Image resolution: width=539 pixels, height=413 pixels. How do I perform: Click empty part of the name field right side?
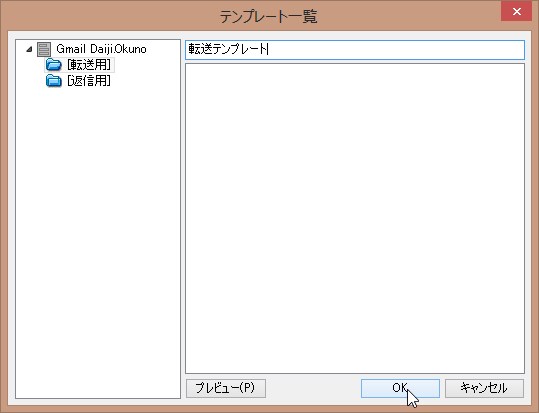pos(395,50)
